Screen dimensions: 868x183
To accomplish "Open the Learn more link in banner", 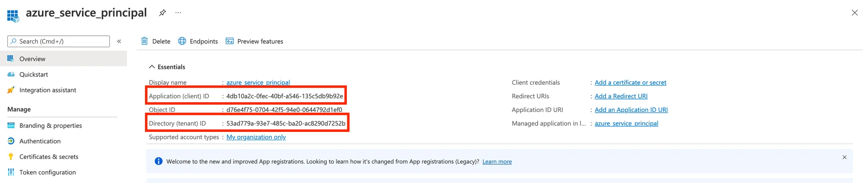I will (x=497, y=162).
